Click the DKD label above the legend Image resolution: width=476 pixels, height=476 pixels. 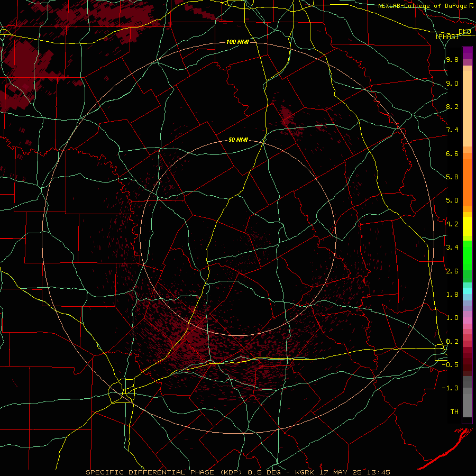[x=465, y=32]
